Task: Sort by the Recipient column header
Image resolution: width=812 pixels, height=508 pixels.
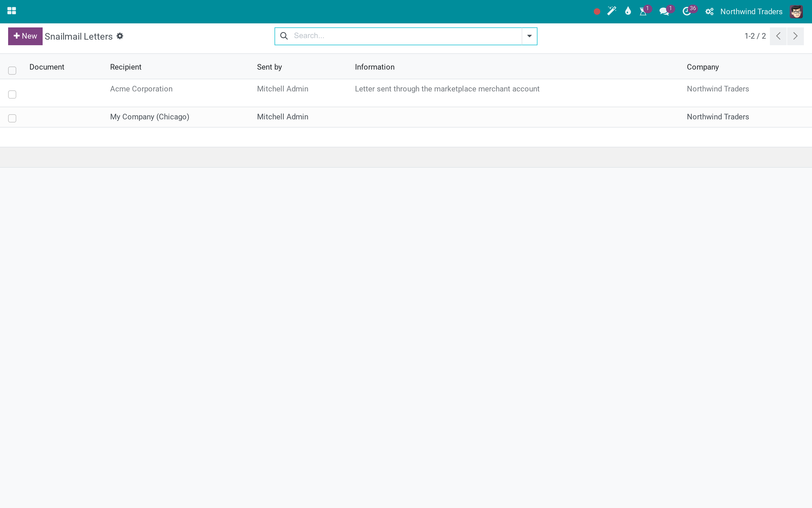Action: pyautogui.click(x=126, y=67)
